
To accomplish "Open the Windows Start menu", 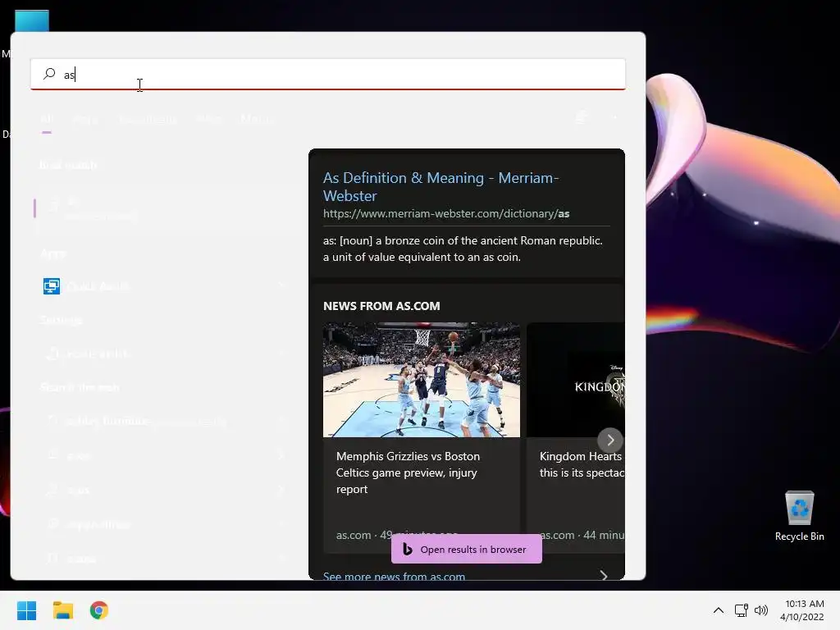I will click(27, 610).
